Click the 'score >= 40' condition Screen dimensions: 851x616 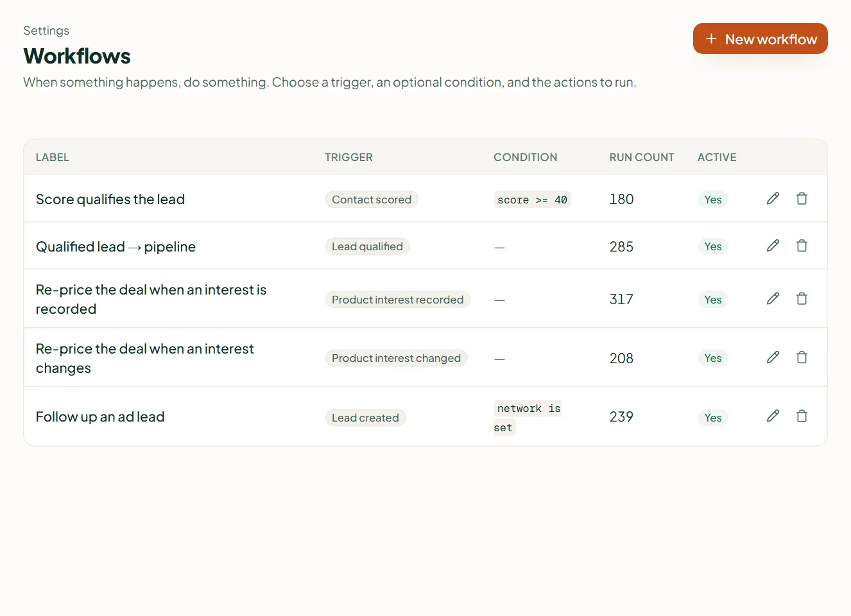pos(532,200)
